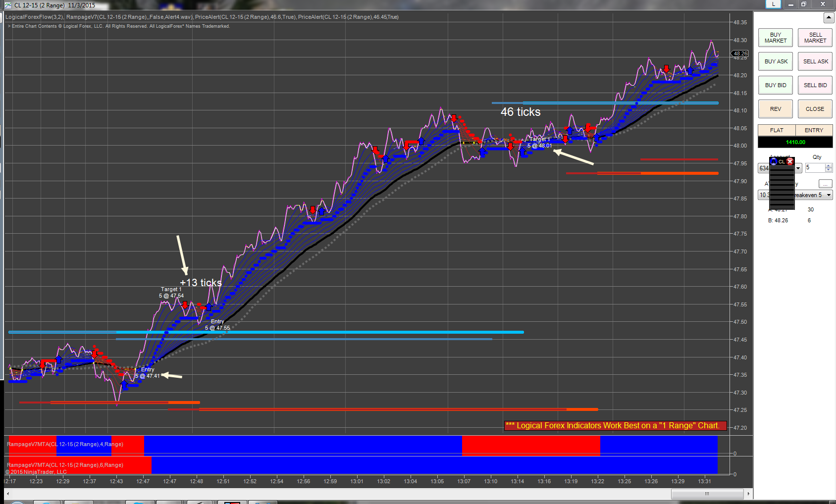Screen dimensions: 836x504
Task: Click the Entire Chart Contents copyright line
Action: 119,26
